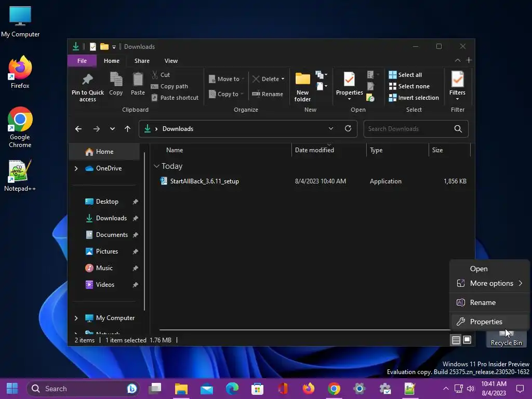Open the Filters ribbon button
The height and width of the screenshot is (399, 532).
tap(457, 86)
